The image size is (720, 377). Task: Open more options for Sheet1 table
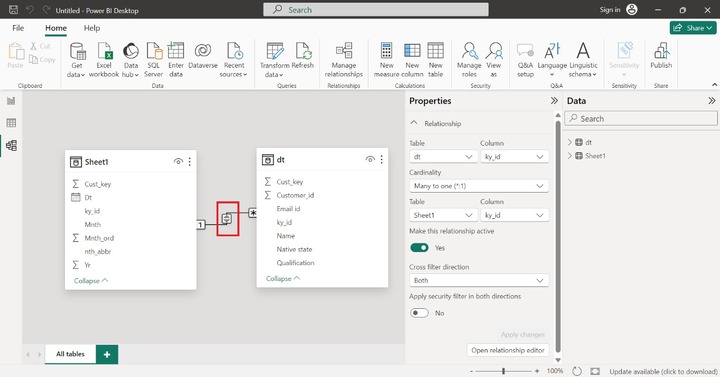pyautogui.click(x=190, y=161)
